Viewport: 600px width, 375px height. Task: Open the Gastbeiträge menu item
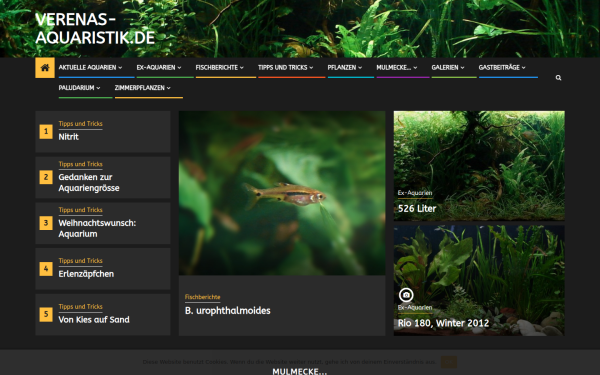click(499, 67)
